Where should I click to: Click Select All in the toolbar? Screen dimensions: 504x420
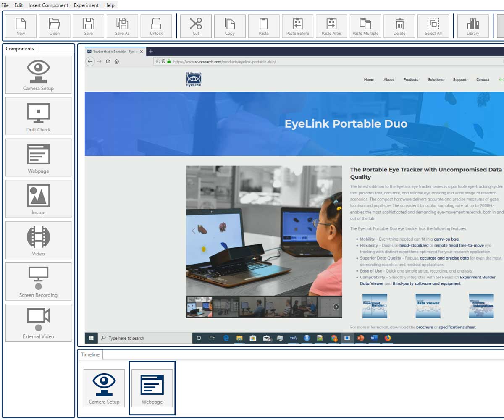433,26
